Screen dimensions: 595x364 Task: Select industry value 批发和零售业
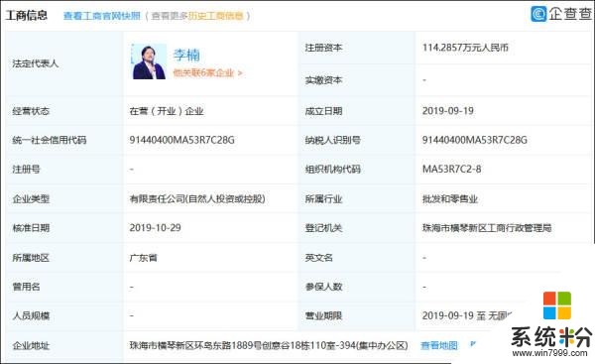(450, 199)
